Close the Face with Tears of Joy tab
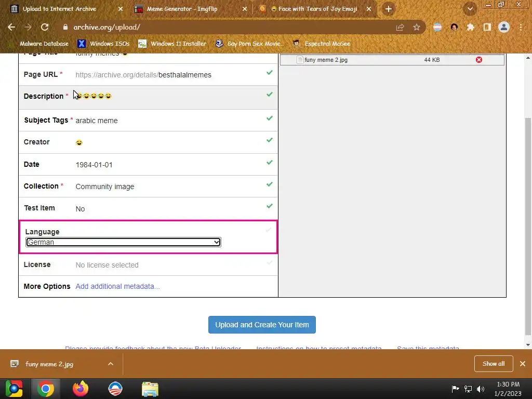 (x=369, y=9)
